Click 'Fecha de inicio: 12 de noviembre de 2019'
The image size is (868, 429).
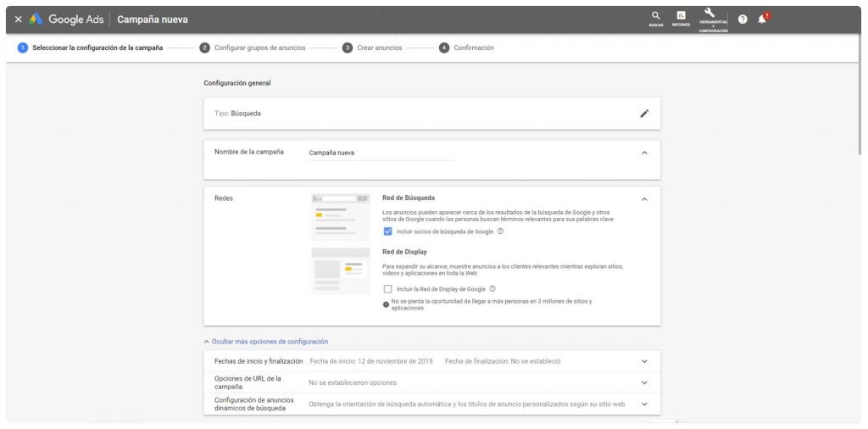point(371,361)
